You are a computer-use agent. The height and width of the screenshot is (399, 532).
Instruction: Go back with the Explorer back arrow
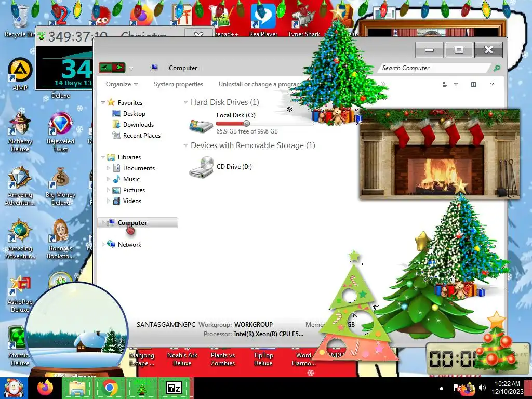[105, 68]
